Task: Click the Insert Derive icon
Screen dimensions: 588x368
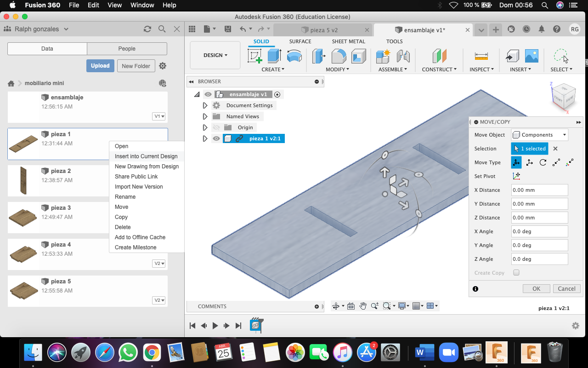Action: 512,56
